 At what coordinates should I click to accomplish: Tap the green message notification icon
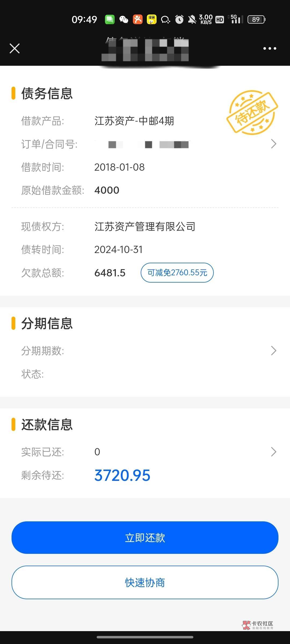[x=110, y=20]
